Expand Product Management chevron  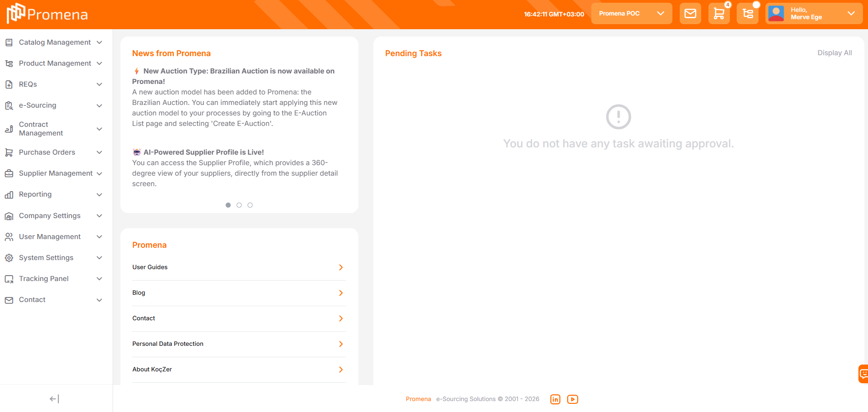pyautogui.click(x=99, y=63)
